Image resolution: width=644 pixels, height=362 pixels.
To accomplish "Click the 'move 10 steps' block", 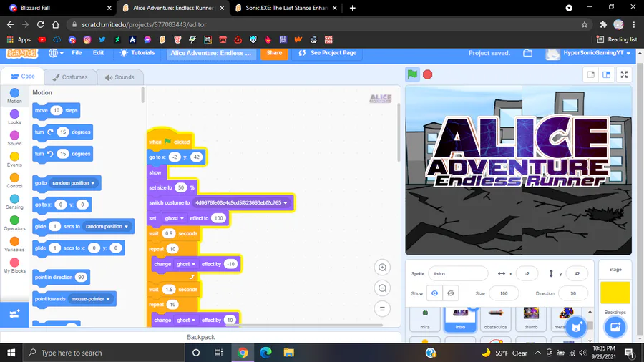I will (x=56, y=110).
